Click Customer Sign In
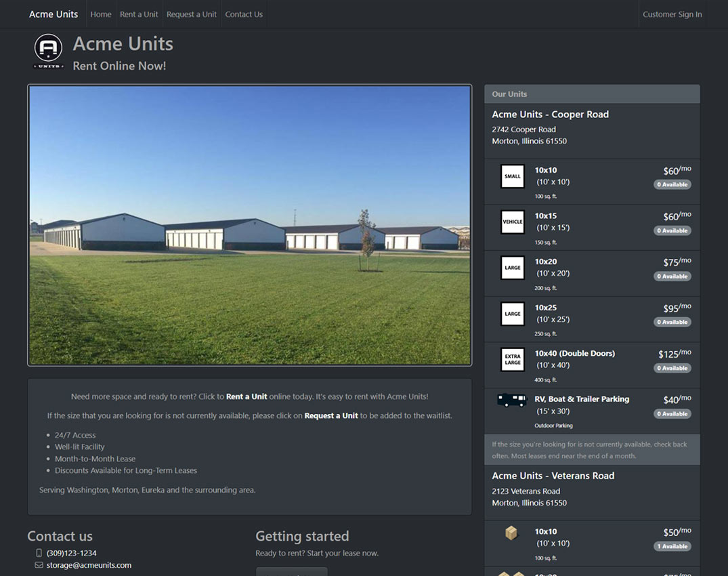 [672, 14]
